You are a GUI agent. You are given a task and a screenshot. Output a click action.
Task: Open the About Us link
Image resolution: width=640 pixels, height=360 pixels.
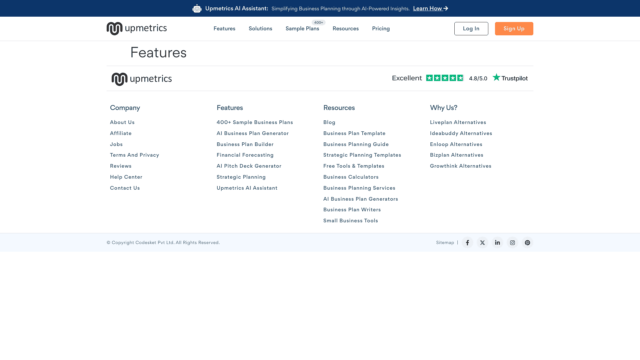click(x=122, y=122)
